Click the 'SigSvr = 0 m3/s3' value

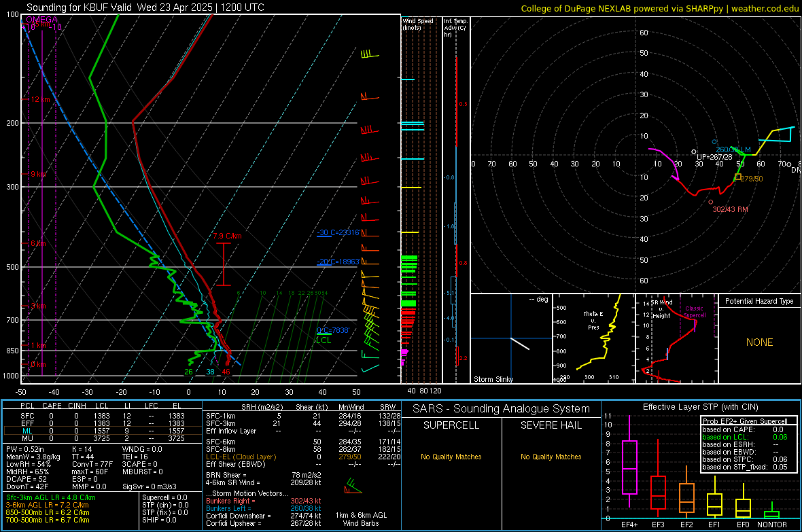pos(150,486)
